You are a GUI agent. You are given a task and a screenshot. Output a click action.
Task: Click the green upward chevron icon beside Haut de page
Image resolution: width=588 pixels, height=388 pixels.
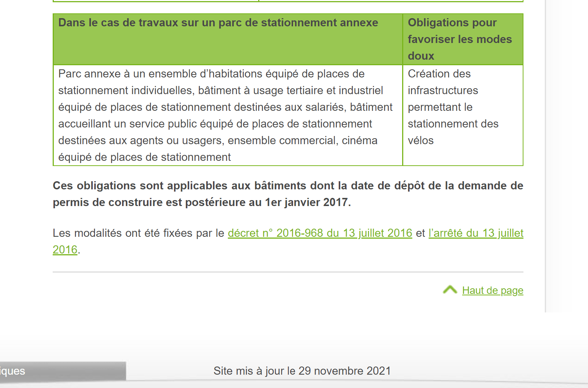point(450,290)
